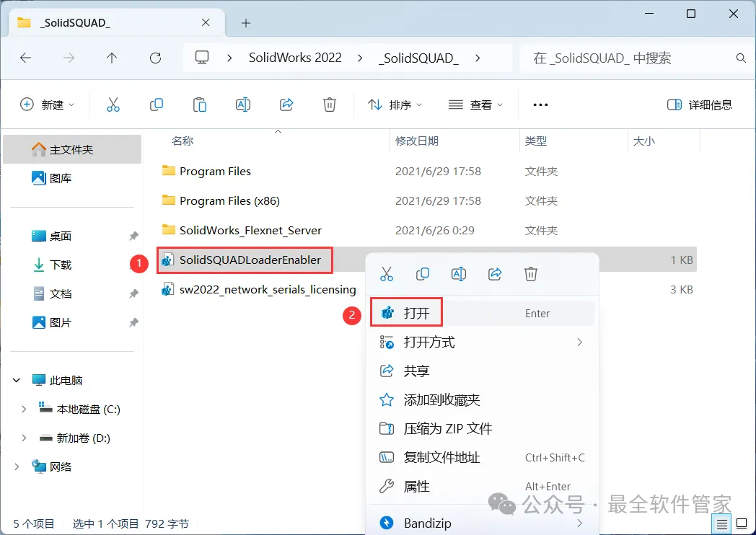Open the 新建 dropdown

[x=48, y=105]
